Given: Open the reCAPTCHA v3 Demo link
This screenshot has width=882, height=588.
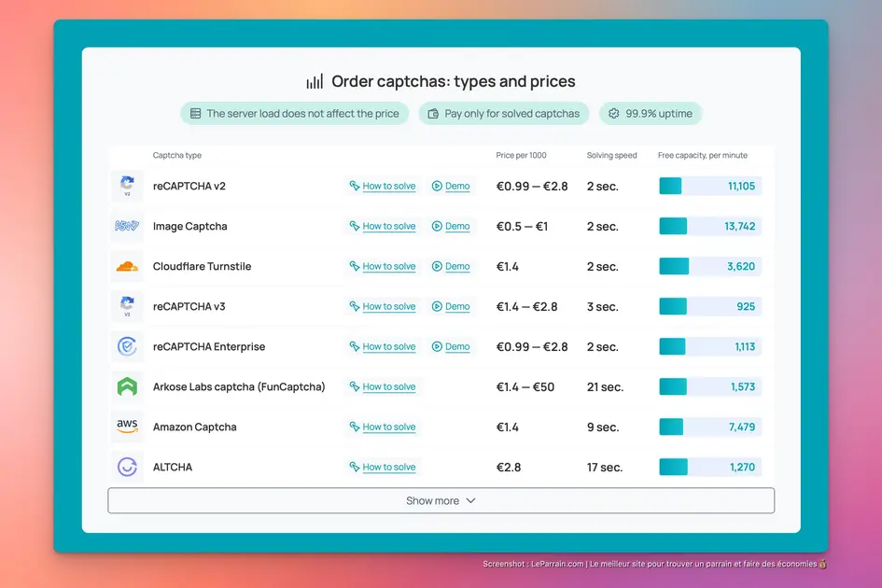Looking at the screenshot, I should point(457,306).
